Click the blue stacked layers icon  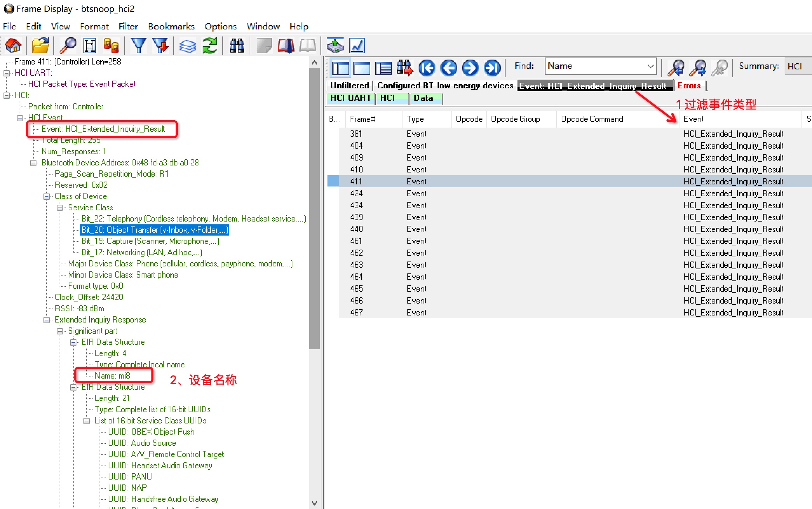point(188,46)
